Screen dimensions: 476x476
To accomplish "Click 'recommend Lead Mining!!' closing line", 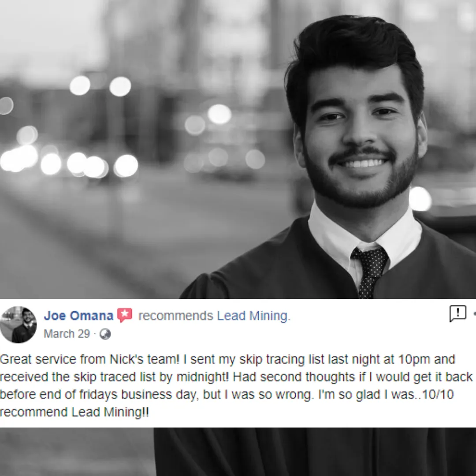I will click(74, 412).
